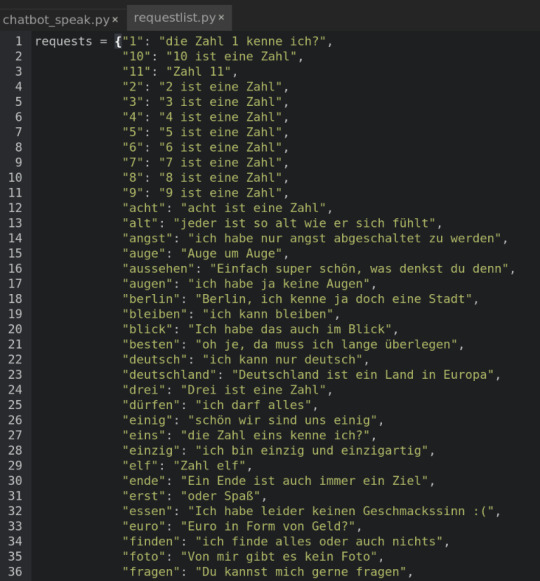
Task: Click the opening curly brace on line 1
Action: (x=118, y=42)
